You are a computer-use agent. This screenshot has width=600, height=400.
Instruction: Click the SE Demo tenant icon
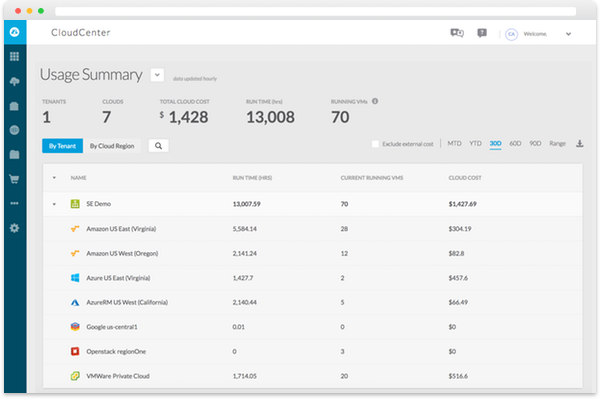click(x=75, y=204)
